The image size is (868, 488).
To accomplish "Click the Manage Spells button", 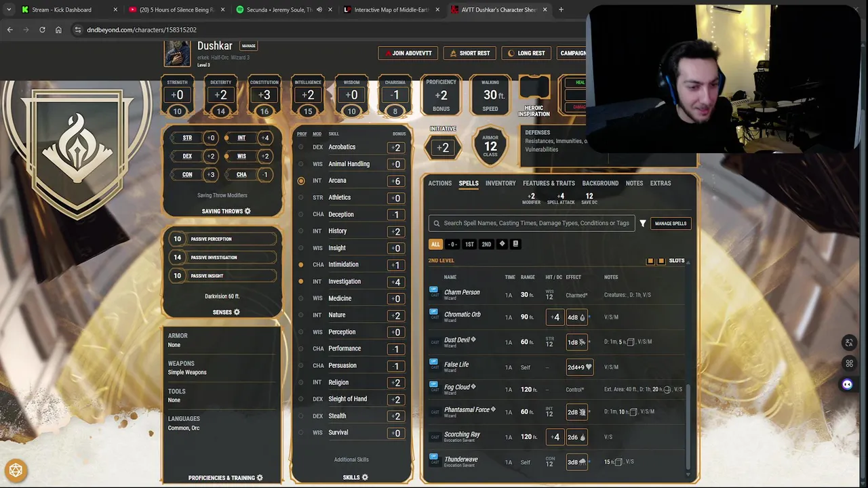I will pyautogui.click(x=671, y=223).
